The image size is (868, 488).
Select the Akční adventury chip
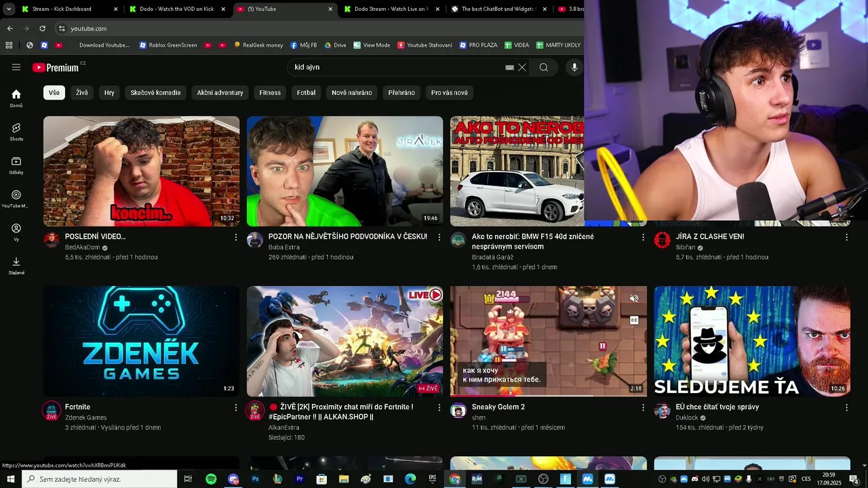(x=220, y=93)
